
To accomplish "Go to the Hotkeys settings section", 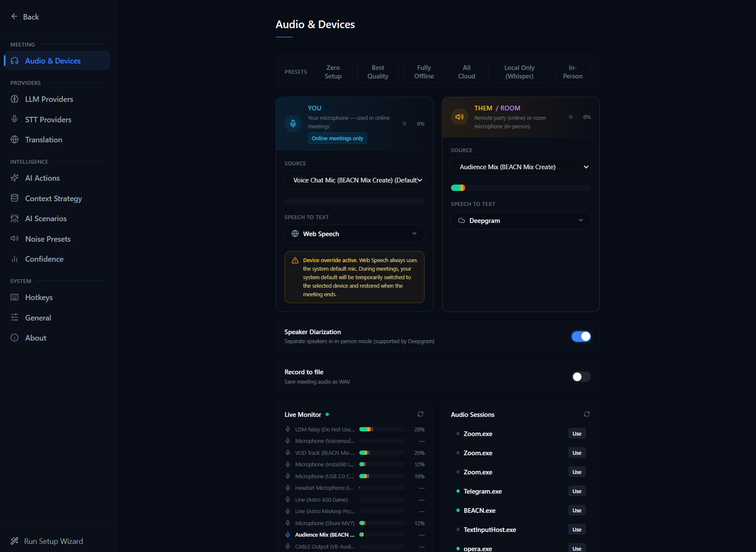I will coord(39,298).
